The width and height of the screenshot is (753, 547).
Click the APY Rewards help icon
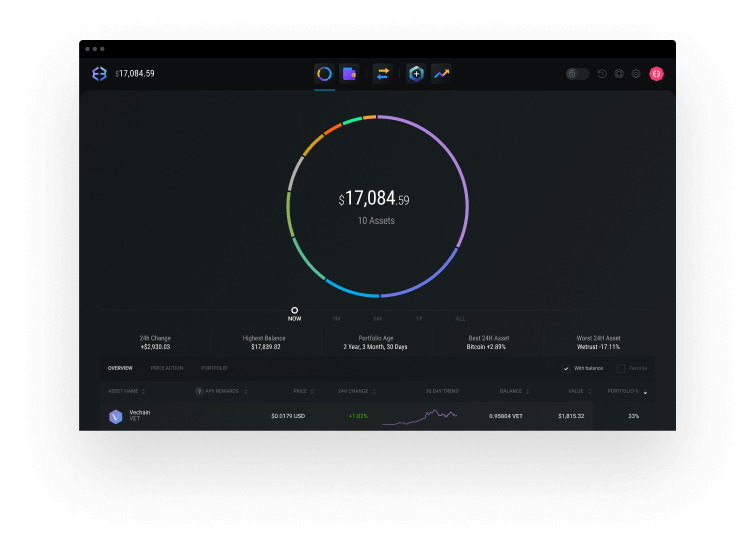[199, 391]
